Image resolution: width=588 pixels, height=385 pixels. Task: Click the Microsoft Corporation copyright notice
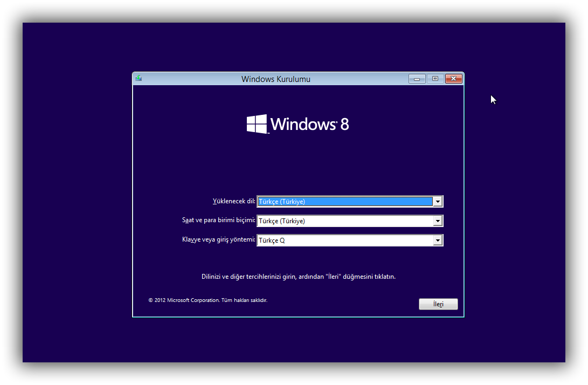pyautogui.click(x=207, y=300)
